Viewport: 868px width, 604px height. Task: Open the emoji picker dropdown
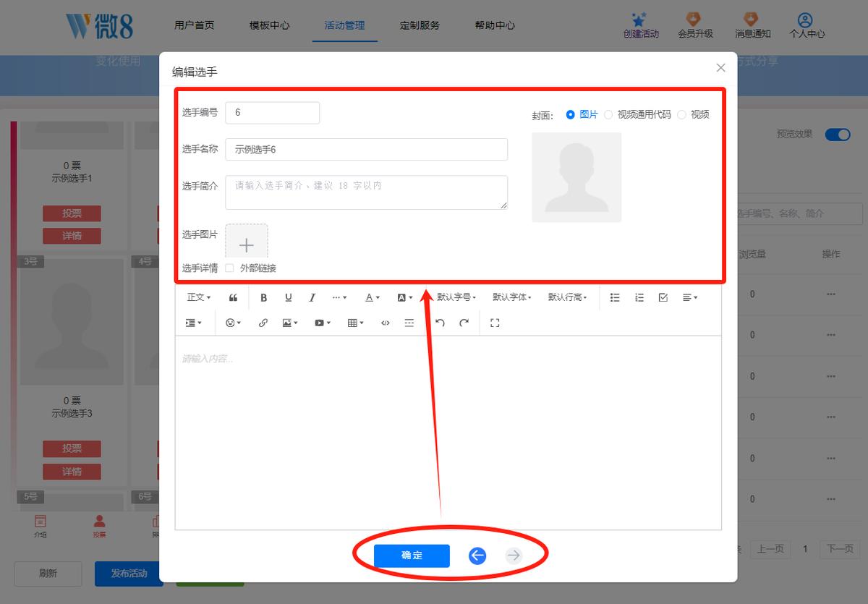click(233, 323)
